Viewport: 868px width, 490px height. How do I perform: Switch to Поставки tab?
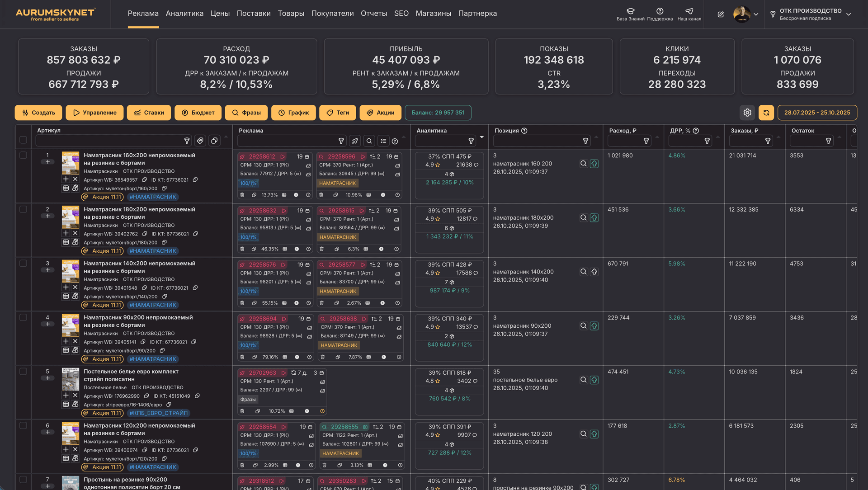point(254,14)
